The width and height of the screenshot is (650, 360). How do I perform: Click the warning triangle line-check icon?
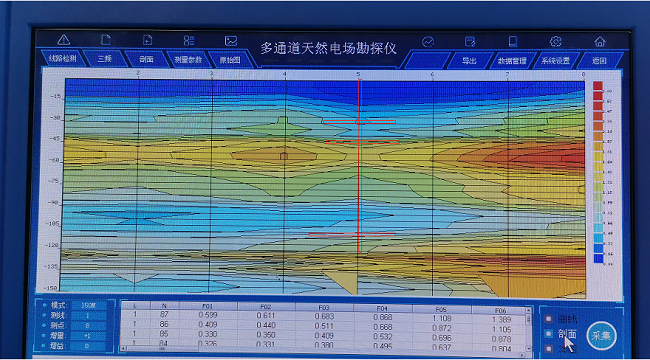pyautogui.click(x=63, y=40)
